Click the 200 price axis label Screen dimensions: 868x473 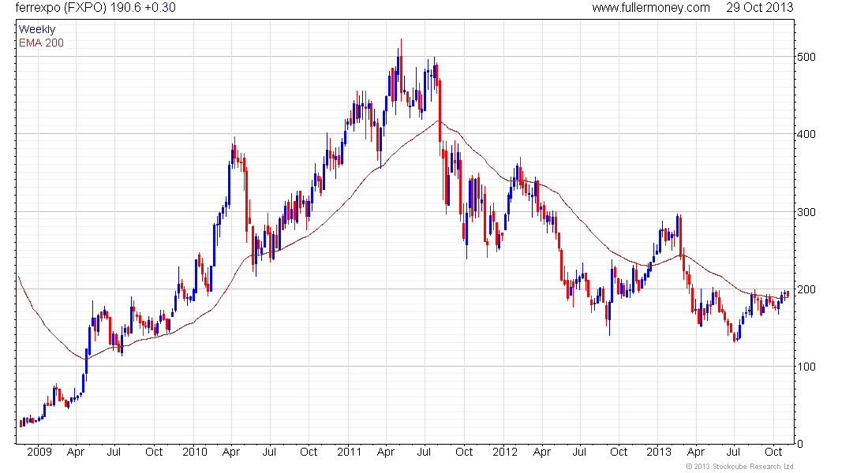coord(806,289)
